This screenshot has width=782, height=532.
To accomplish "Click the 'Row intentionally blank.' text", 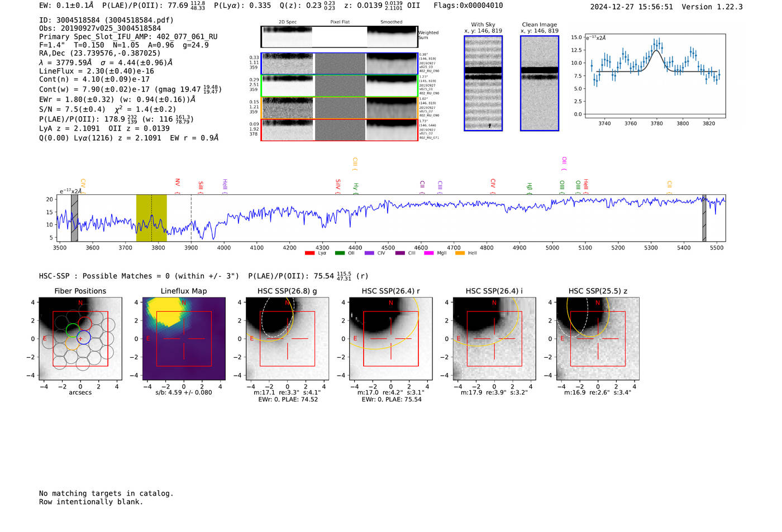I will pyautogui.click(x=91, y=502).
